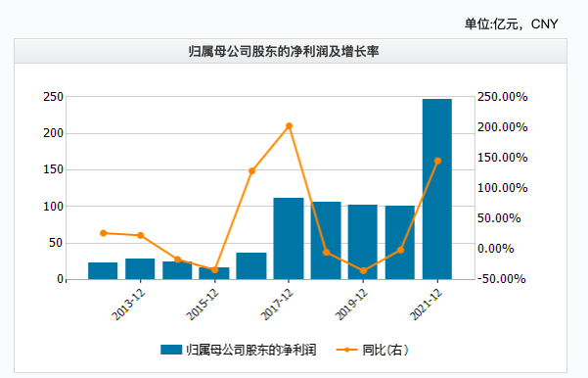Click the blue legend color swatch

point(171,350)
